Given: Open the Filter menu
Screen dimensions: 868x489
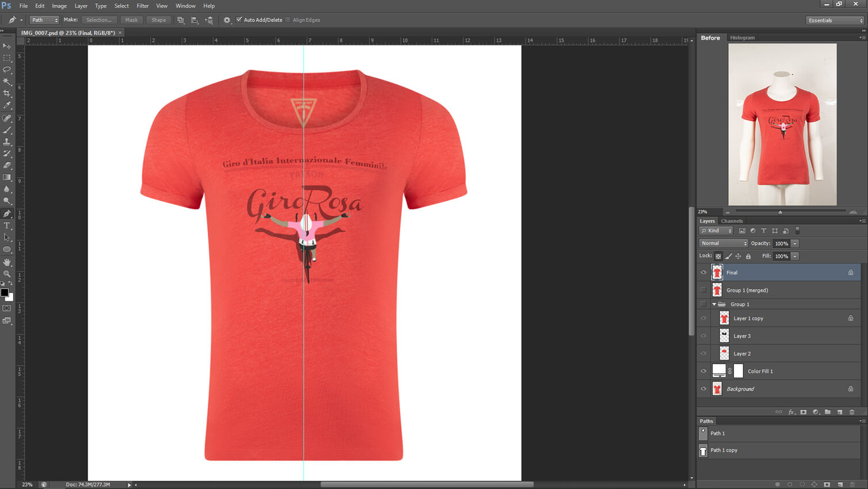Looking at the screenshot, I should coord(143,6).
